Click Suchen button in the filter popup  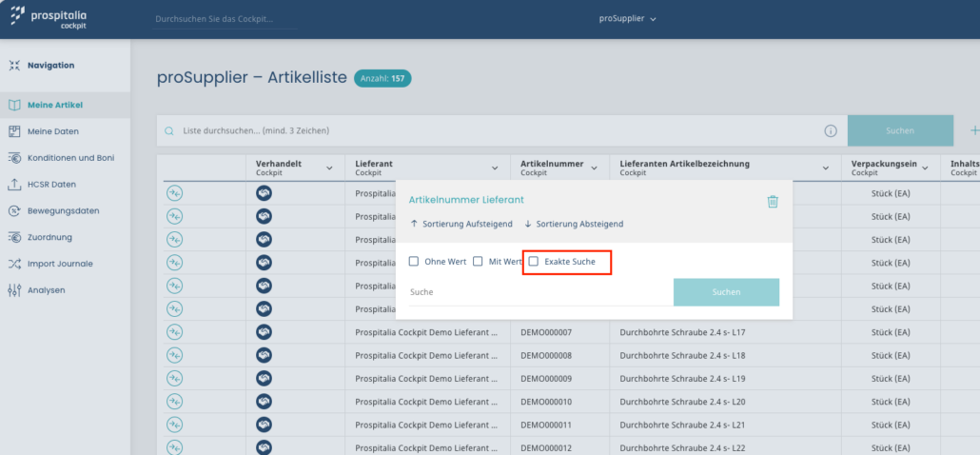[x=726, y=292]
